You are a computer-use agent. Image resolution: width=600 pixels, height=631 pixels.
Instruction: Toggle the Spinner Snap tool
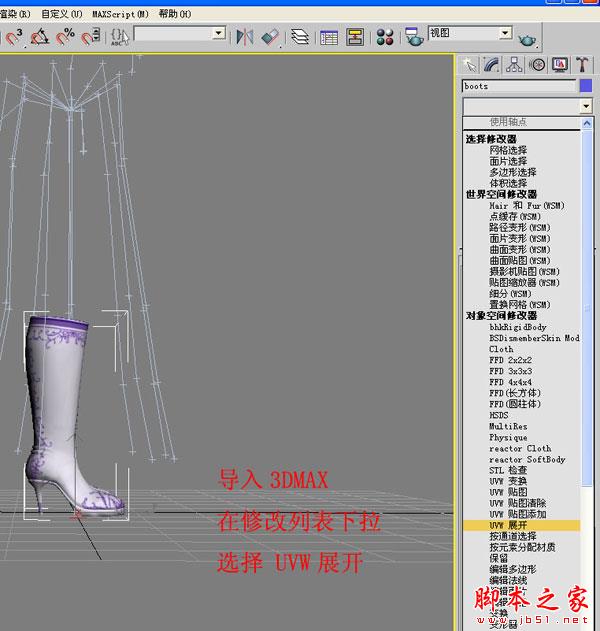(x=91, y=37)
